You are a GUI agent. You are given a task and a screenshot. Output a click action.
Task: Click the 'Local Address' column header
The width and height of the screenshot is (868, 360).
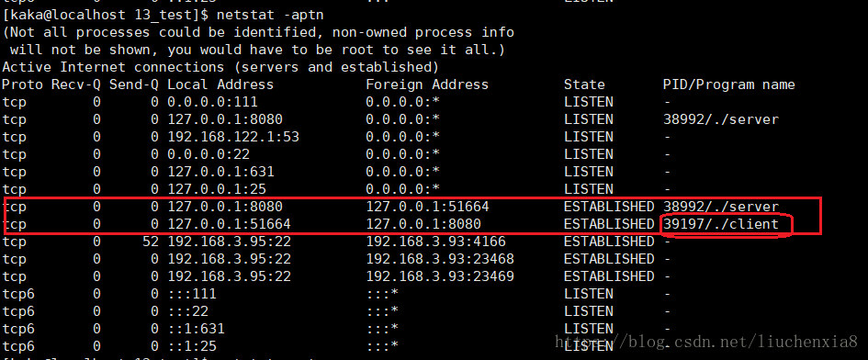point(220,84)
